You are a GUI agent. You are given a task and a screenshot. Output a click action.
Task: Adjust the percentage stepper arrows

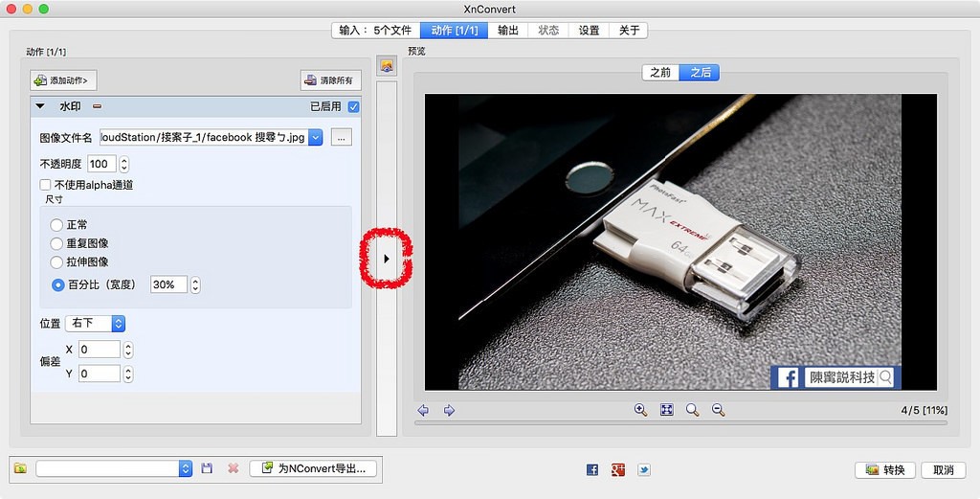point(195,284)
